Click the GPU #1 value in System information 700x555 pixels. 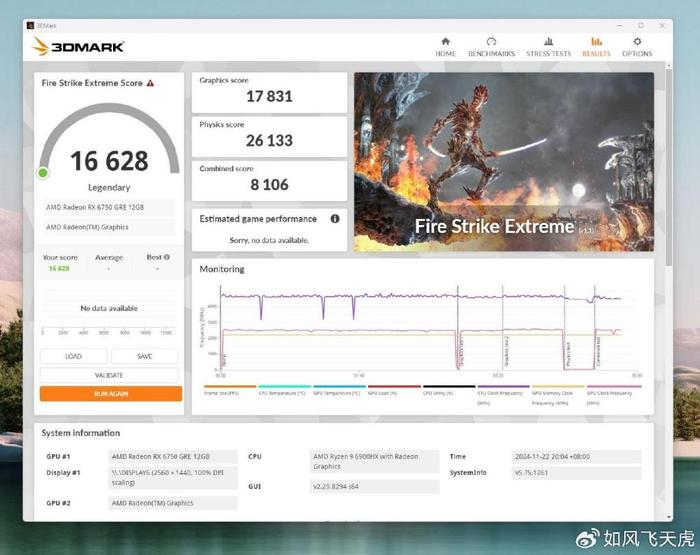click(x=173, y=456)
